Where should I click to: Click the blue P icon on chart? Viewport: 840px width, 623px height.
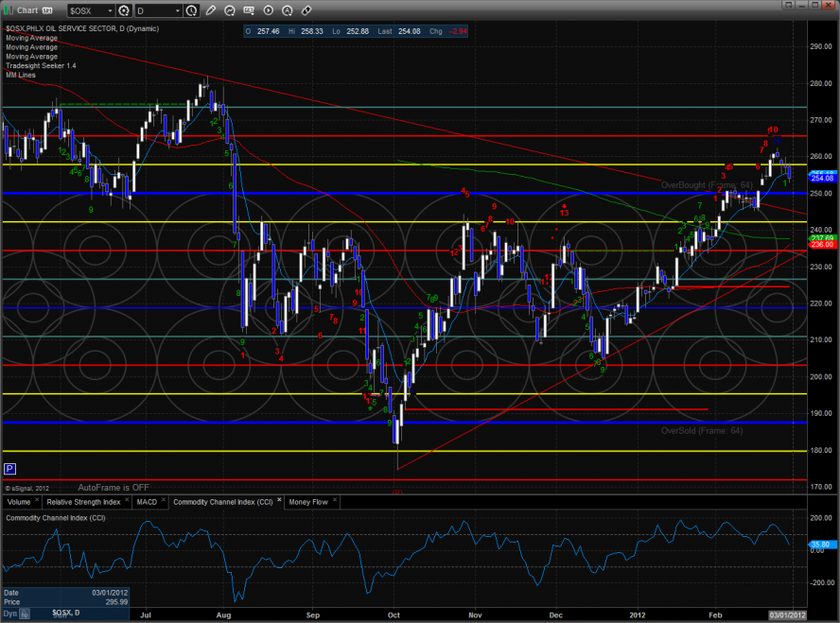[x=9, y=468]
